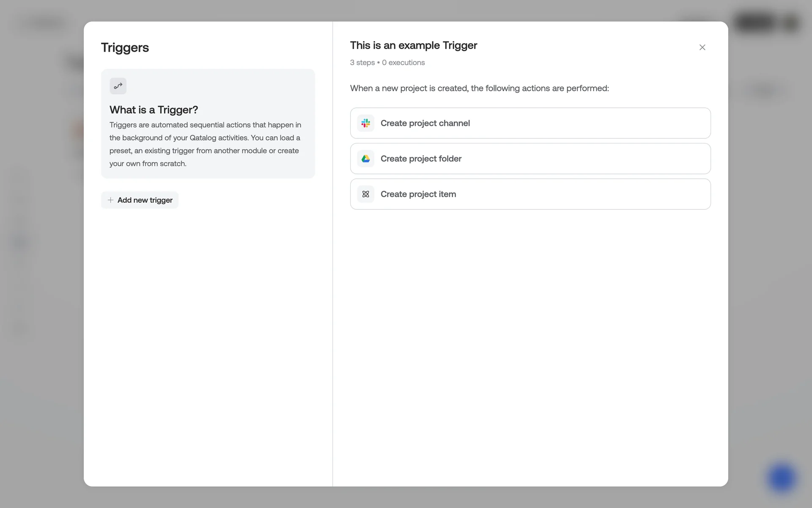Viewport: 812px width, 508px height.
Task: Click the Google Drive icon on the folder step
Action: tap(365, 159)
